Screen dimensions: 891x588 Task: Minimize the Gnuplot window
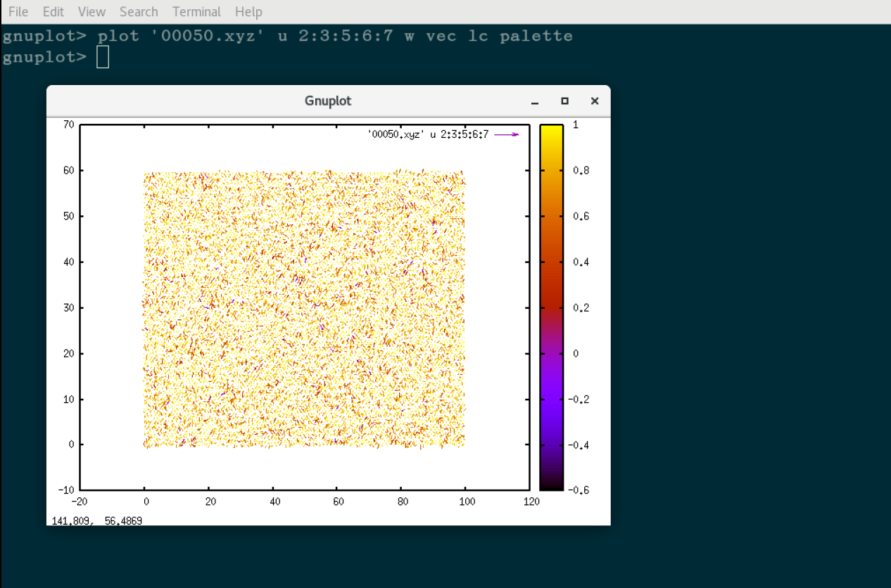pos(535,101)
